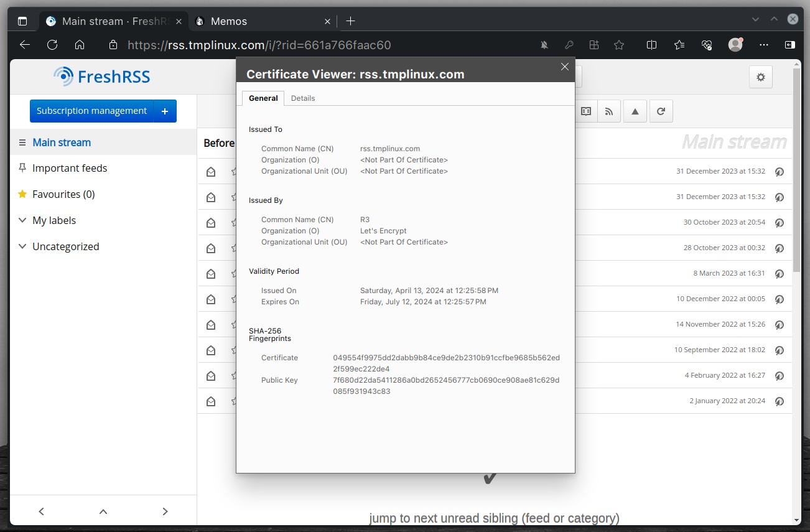This screenshot has height=532, width=810.
Task: Click the Subscription management button
Action: pyautogui.click(x=91, y=111)
